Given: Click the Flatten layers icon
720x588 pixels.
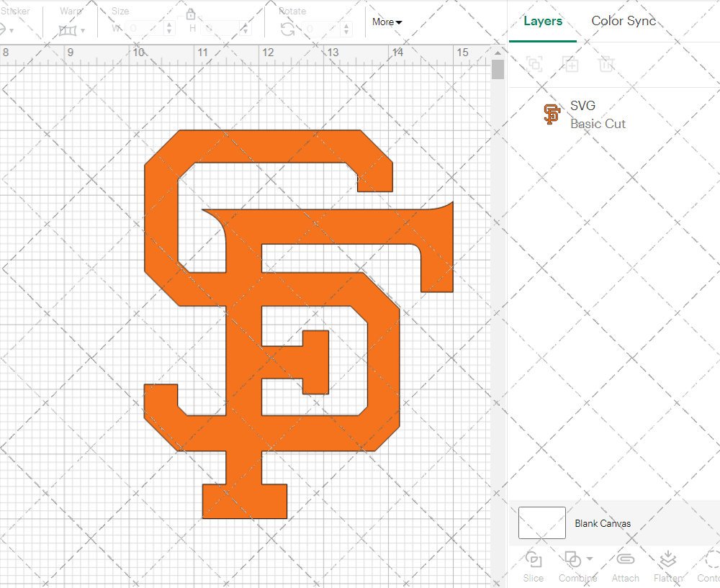Looking at the screenshot, I should [667, 560].
